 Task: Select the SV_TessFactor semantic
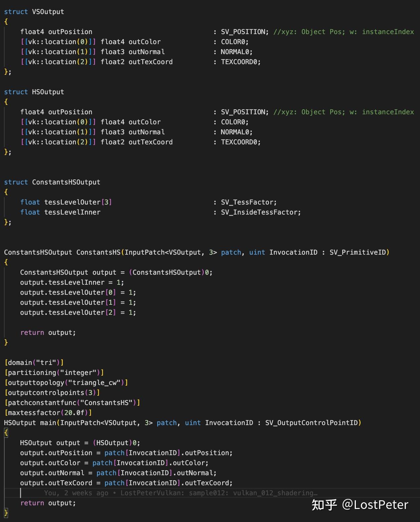tap(248, 202)
